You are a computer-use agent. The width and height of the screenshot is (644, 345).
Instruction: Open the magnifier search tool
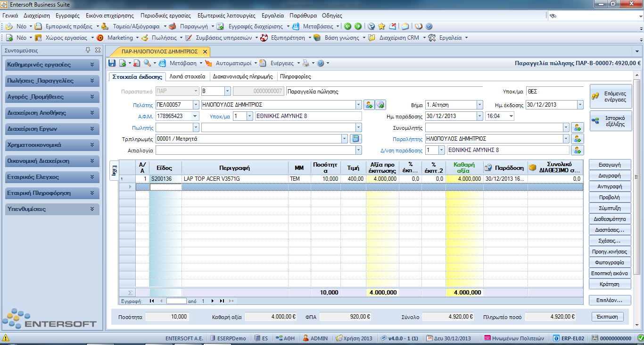pos(147,63)
